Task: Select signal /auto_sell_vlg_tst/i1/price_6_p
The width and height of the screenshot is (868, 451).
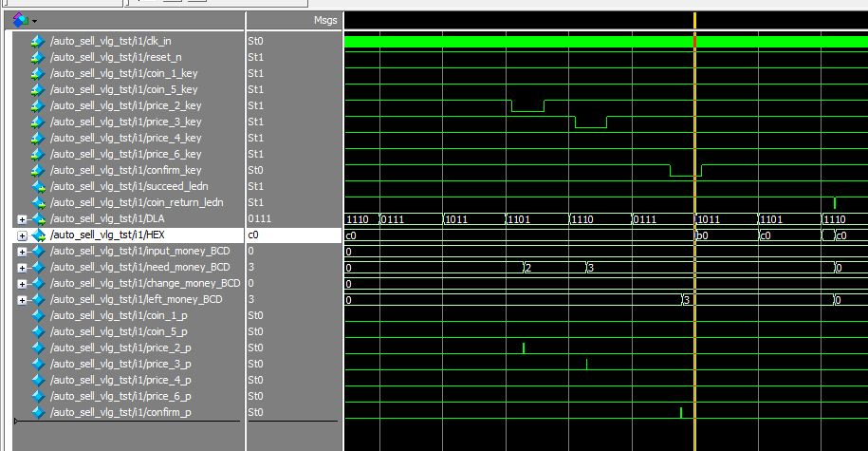Action: (x=120, y=396)
